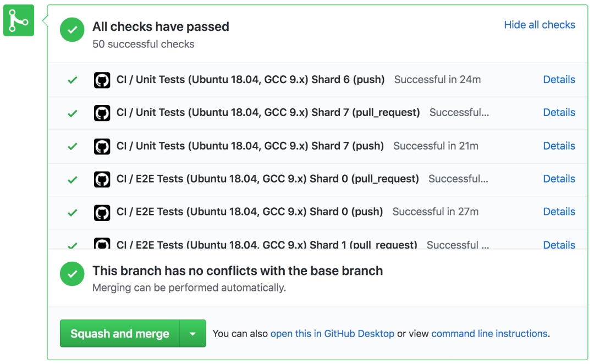Click green check beside Unit Tests Shard 6 push
The height and width of the screenshot is (364, 594).
coord(73,80)
